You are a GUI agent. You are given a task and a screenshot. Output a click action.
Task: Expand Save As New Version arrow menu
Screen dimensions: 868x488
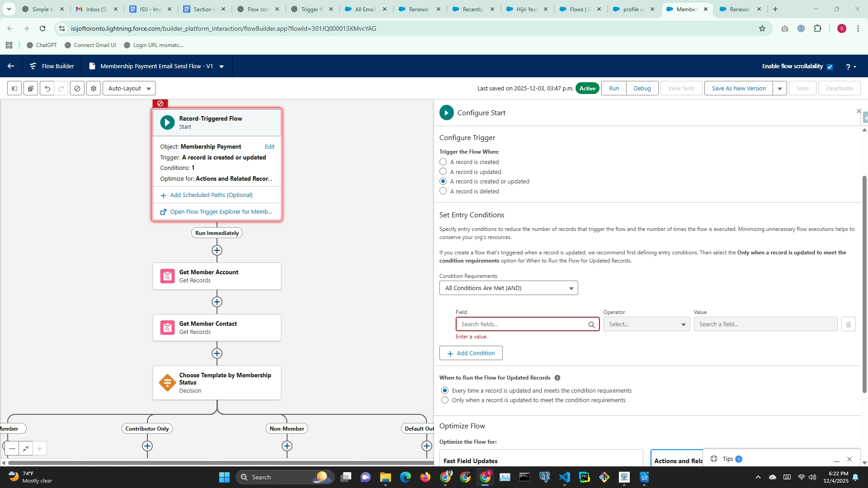coord(780,89)
